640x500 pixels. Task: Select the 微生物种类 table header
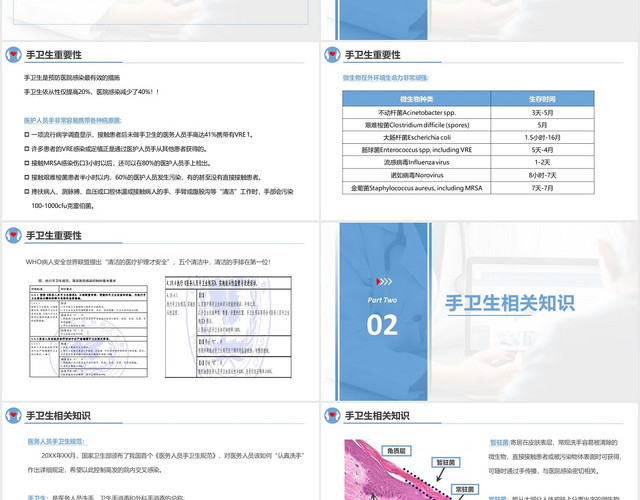coord(416,99)
